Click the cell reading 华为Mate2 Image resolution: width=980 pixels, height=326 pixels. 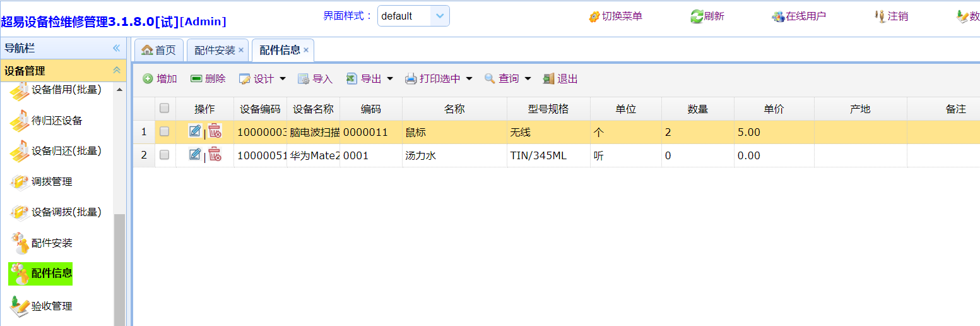[313, 155]
